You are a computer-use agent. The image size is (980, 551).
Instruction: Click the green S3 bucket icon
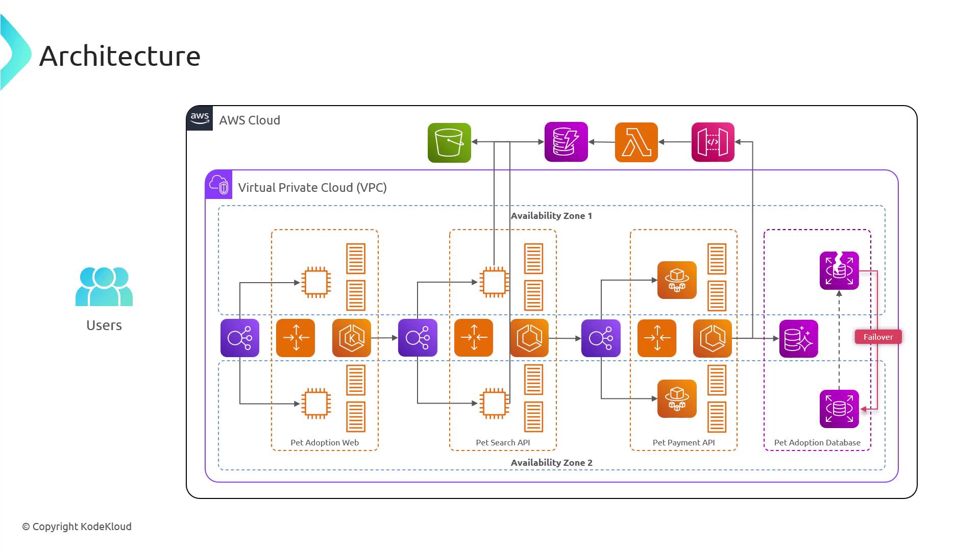tap(449, 143)
